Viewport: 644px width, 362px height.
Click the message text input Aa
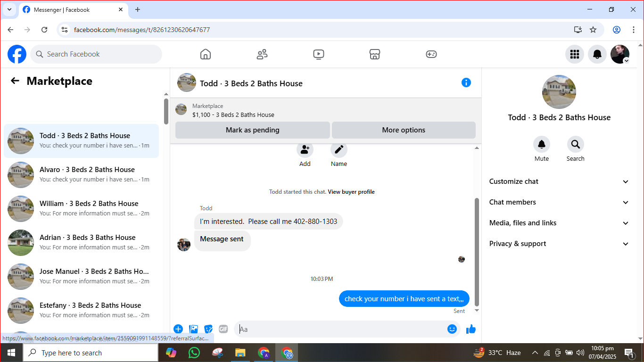(340, 329)
